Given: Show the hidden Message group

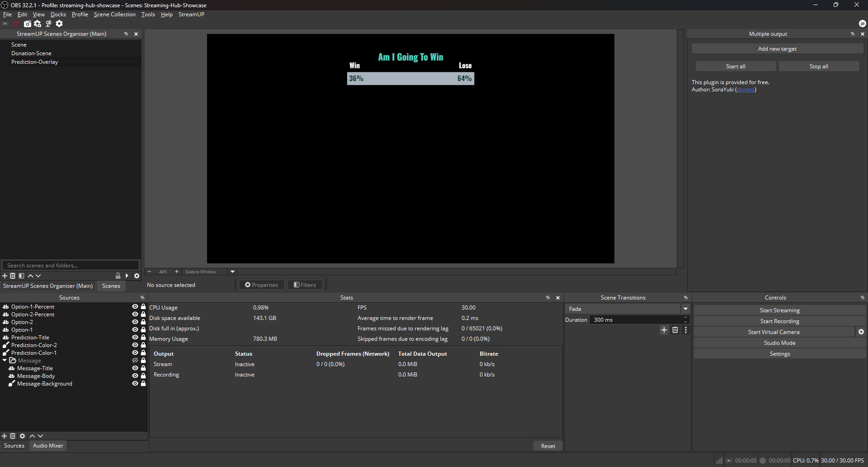Looking at the screenshot, I should (x=135, y=360).
